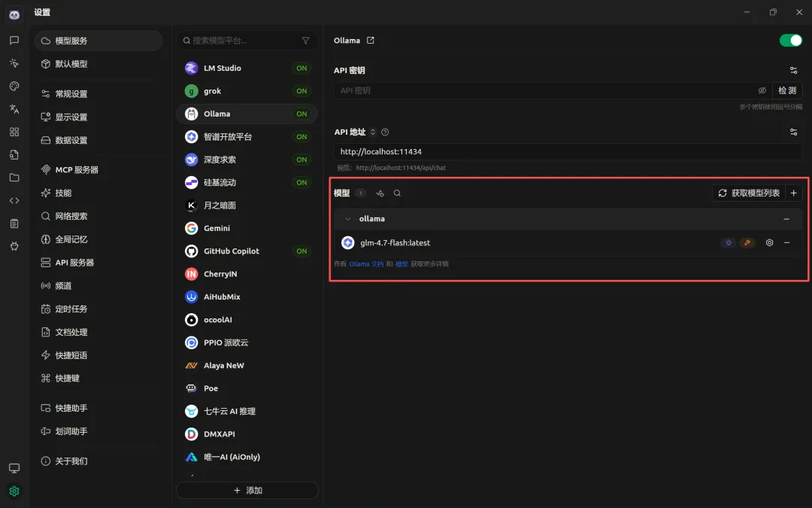This screenshot has height=508, width=812.
Task: Open the robot-face icon in left sidebar
Action: point(14,246)
